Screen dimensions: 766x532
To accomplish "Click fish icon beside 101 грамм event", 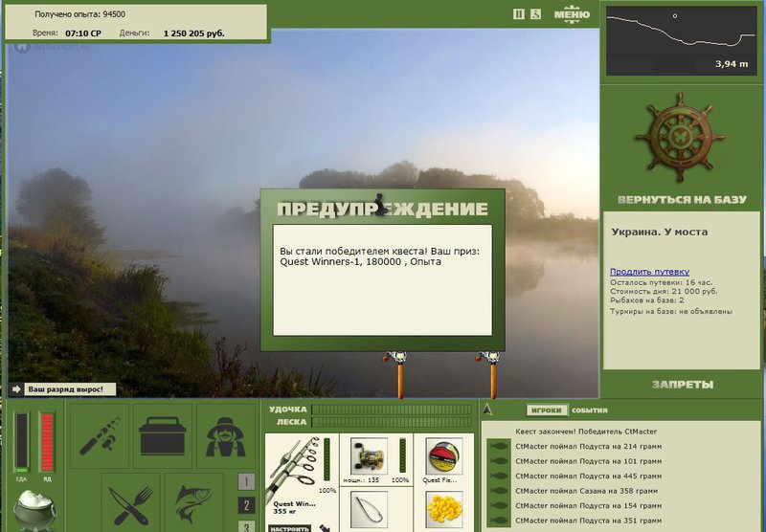I will tap(498, 461).
